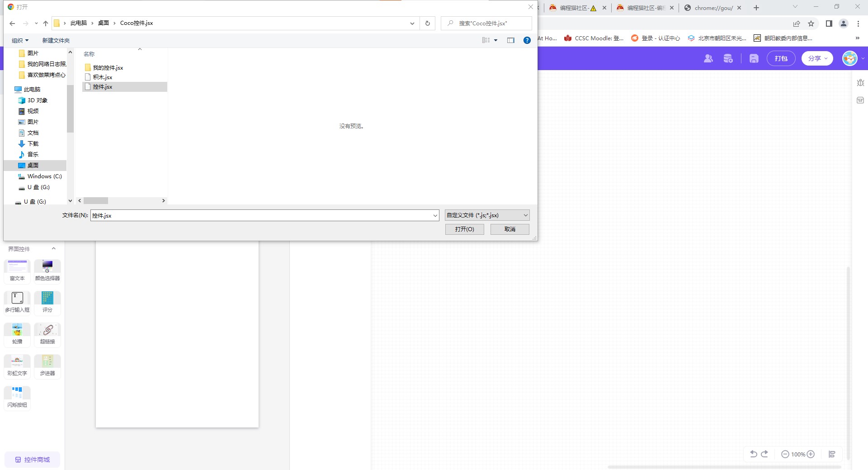Viewport: 868px width, 470px height.
Task: Open the 控件商城 widget store
Action: [x=32, y=460]
